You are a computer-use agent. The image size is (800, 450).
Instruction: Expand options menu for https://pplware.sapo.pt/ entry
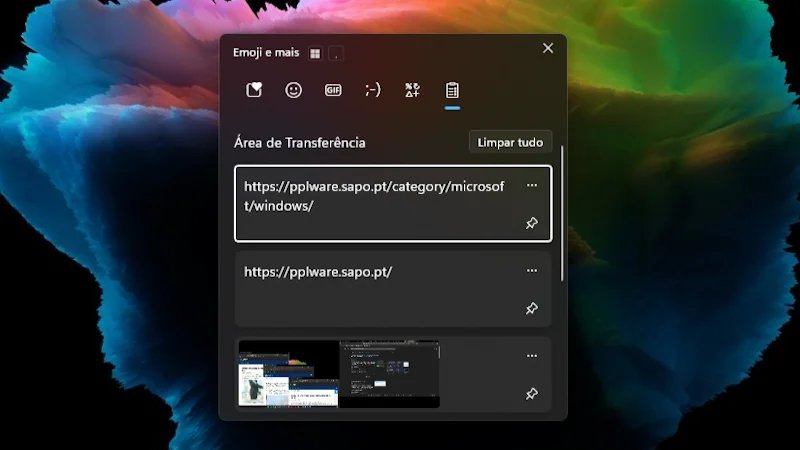pyautogui.click(x=531, y=271)
